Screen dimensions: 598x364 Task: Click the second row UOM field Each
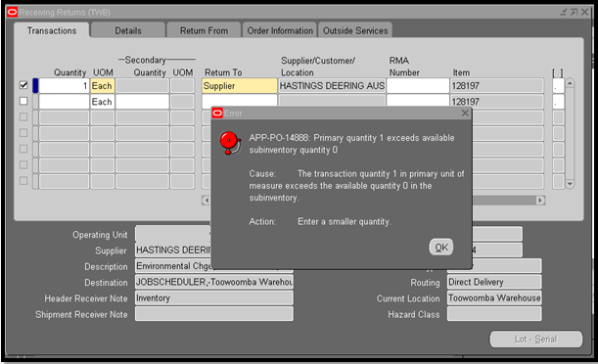click(102, 102)
